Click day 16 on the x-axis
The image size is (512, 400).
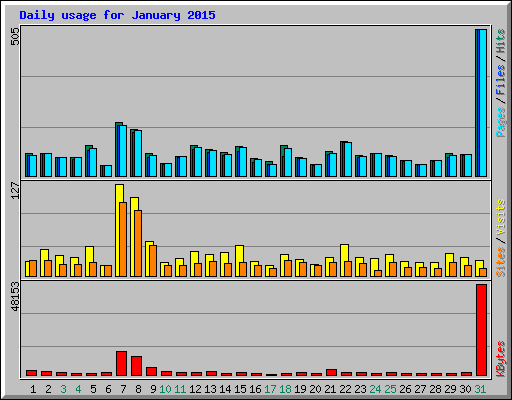point(255,389)
